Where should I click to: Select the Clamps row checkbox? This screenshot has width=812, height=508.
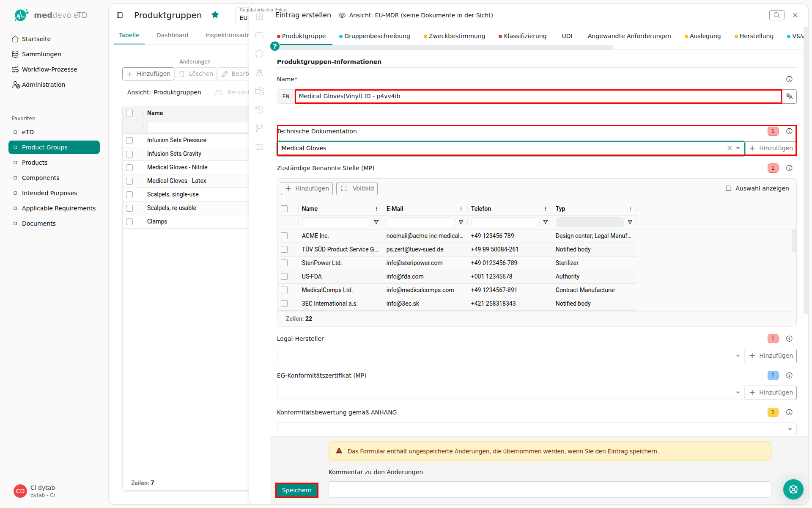click(x=129, y=222)
